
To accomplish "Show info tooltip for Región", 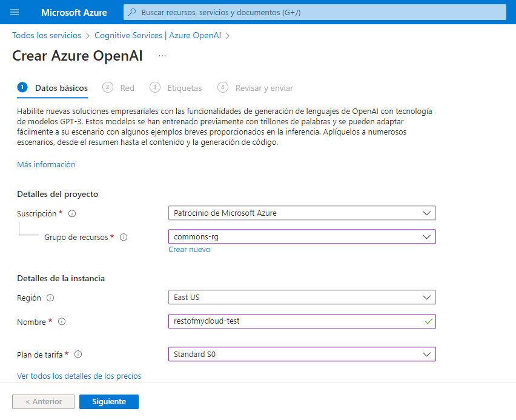I will click(50, 298).
